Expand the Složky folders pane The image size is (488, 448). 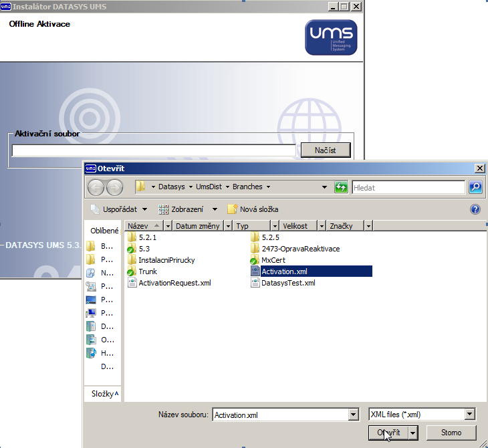coord(105,394)
